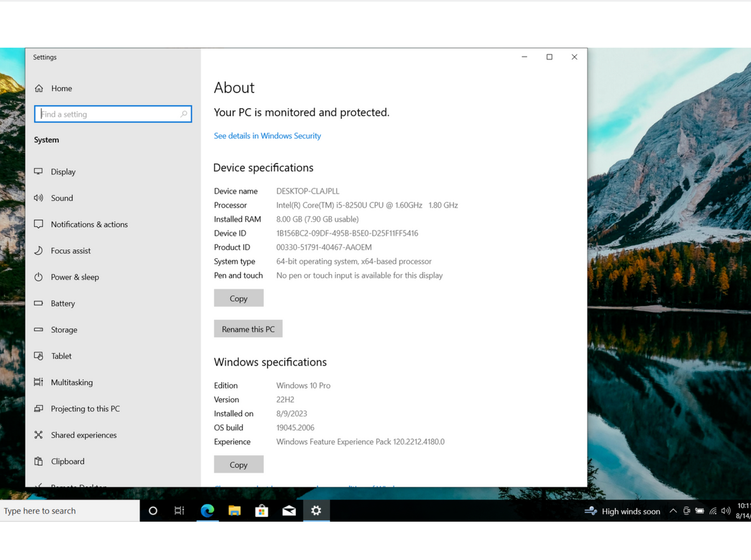
Task: Open Multitasking settings
Action: click(x=72, y=382)
